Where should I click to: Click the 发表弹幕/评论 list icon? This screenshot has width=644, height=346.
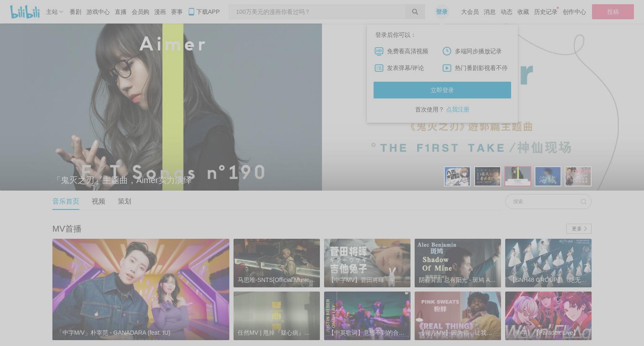[379, 68]
